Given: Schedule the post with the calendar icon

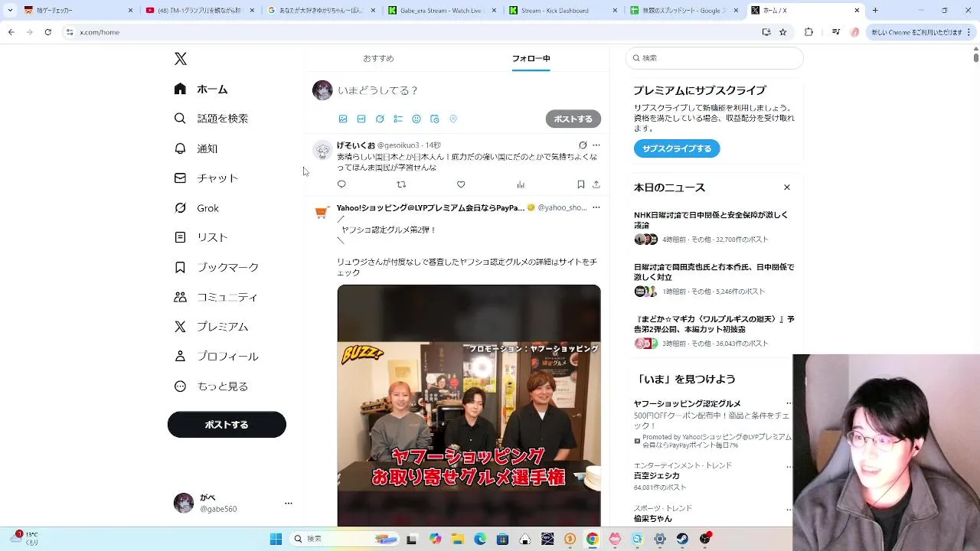Looking at the screenshot, I should (435, 119).
